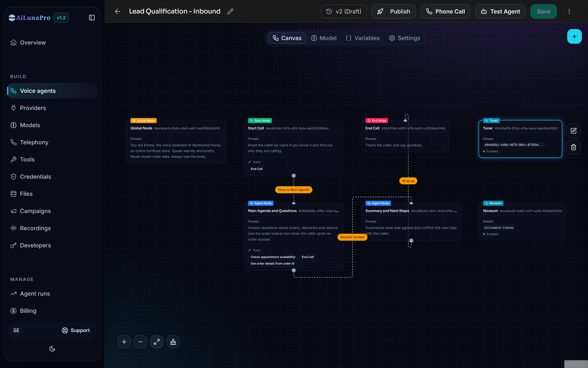This screenshot has width=588, height=368.
Task: Click End Call tool chip in Start Call
Action: [x=257, y=169]
